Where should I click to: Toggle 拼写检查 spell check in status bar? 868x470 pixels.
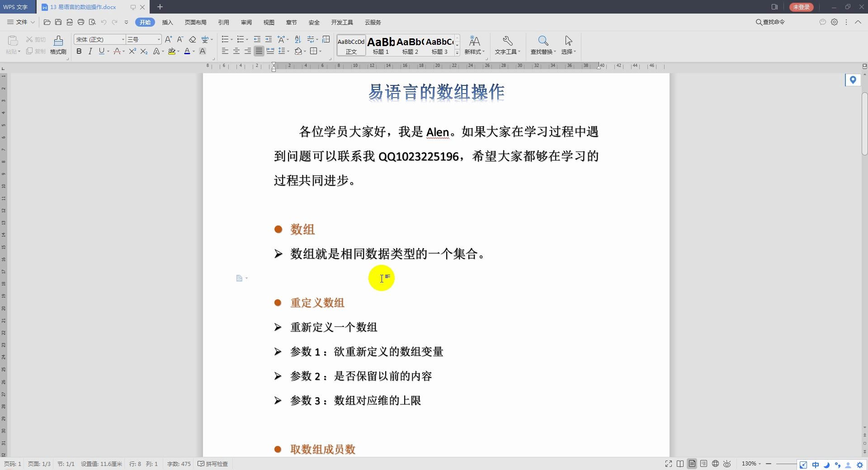(212, 464)
